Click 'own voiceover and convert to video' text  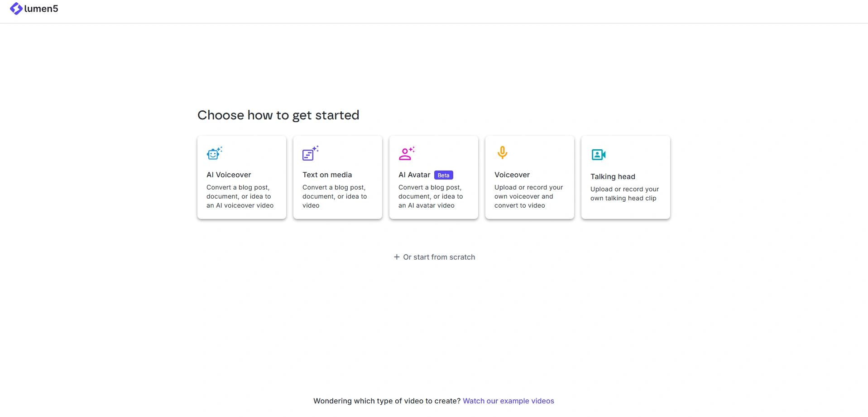[524, 201]
